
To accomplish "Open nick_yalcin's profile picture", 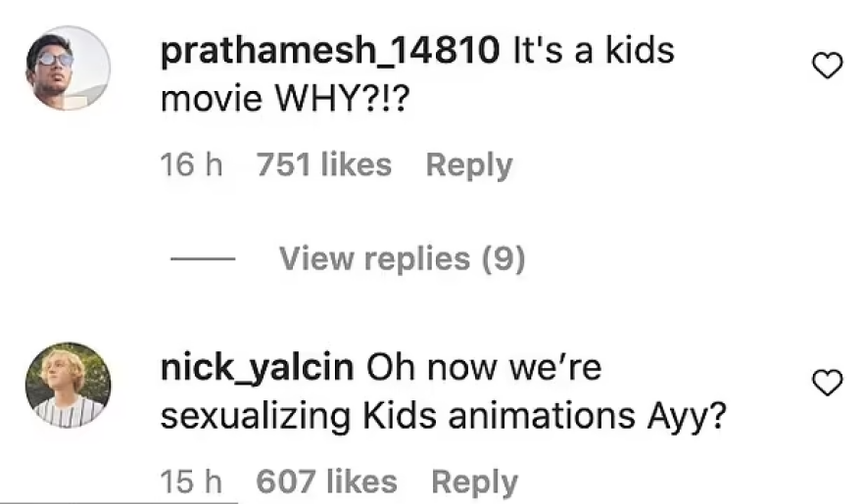I will click(x=68, y=385).
